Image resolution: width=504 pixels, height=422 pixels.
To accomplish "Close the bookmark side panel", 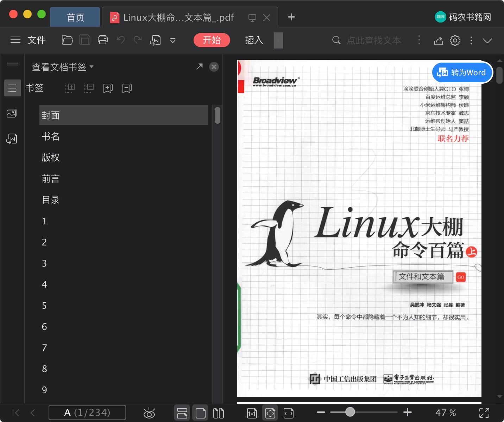I will pos(214,67).
